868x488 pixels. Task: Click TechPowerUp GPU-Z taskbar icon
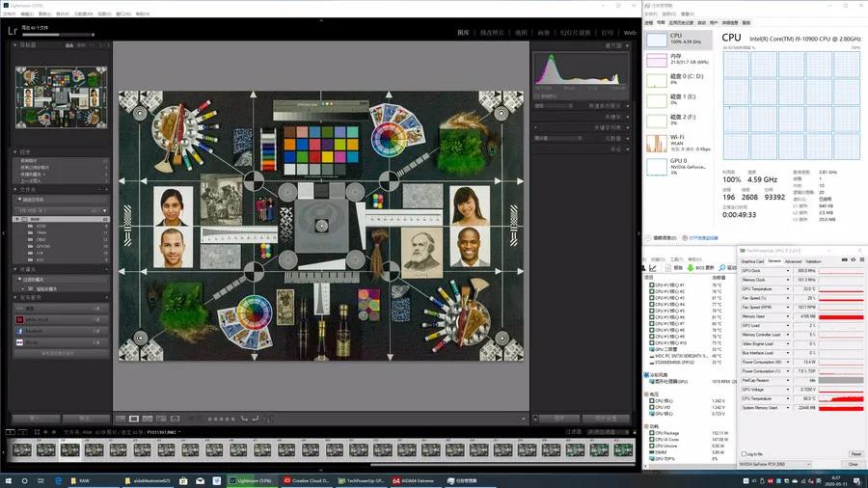pos(360,479)
